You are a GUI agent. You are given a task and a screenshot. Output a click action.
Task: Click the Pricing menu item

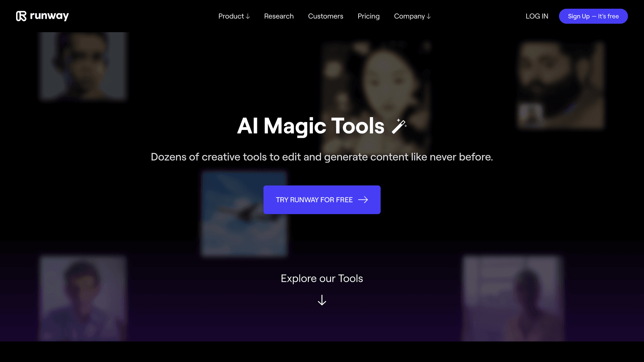tap(368, 16)
